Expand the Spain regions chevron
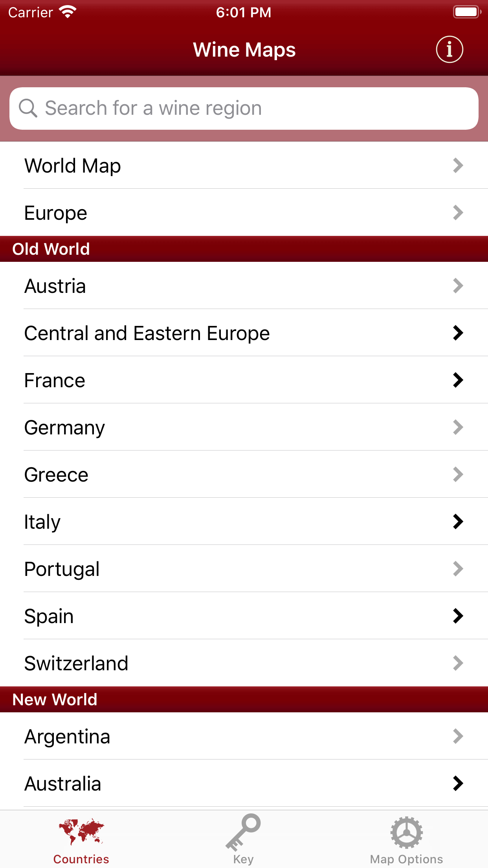Viewport: 488px width, 868px height. pos(458,616)
